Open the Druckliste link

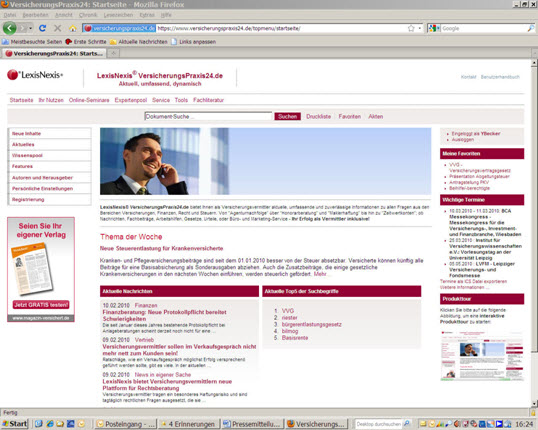[x=318, y=117]
